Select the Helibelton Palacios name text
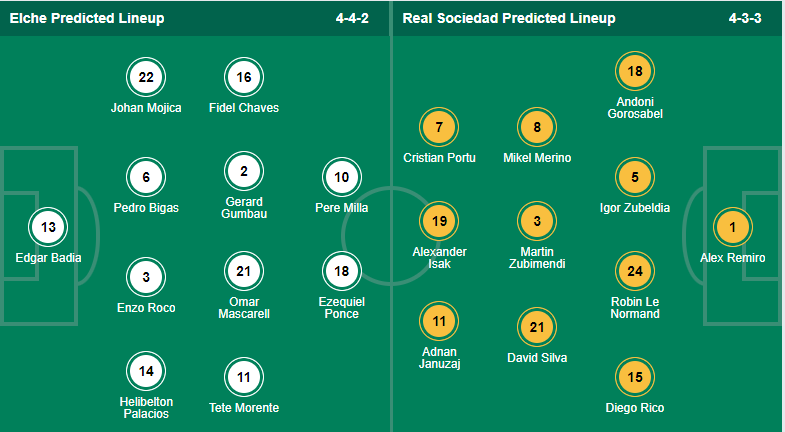Image resolution: width=785 pixels, height=432 pixels. pos(146,408)
